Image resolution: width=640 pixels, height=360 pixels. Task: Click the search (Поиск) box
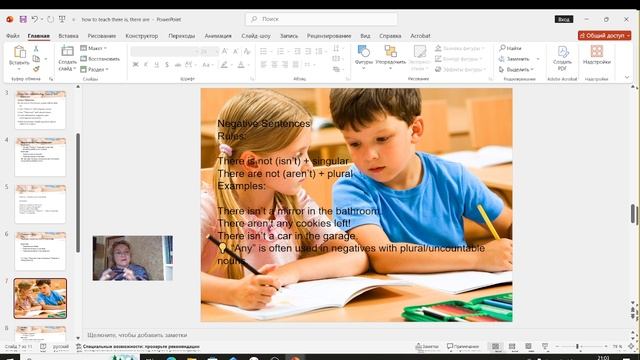pos(321,19)
